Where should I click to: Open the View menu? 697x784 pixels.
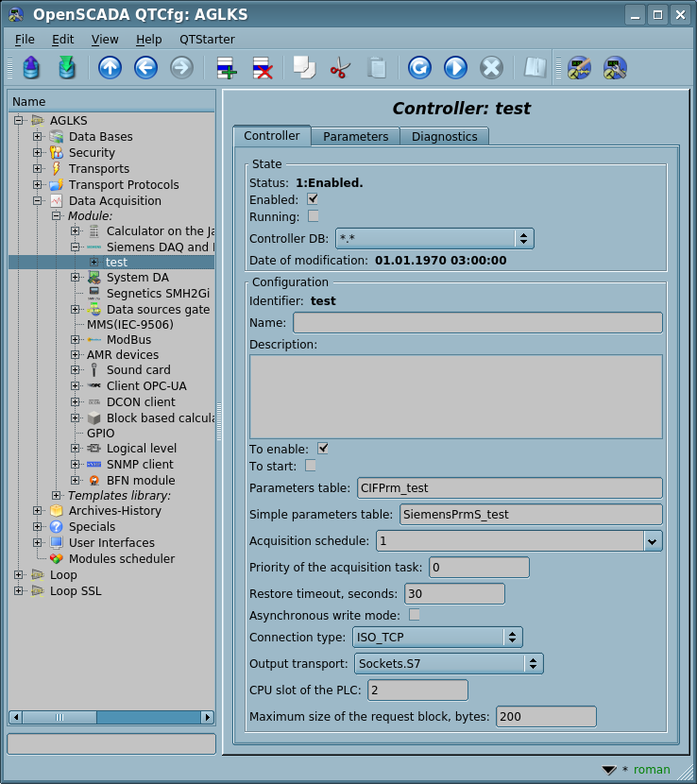click(105, 40)
